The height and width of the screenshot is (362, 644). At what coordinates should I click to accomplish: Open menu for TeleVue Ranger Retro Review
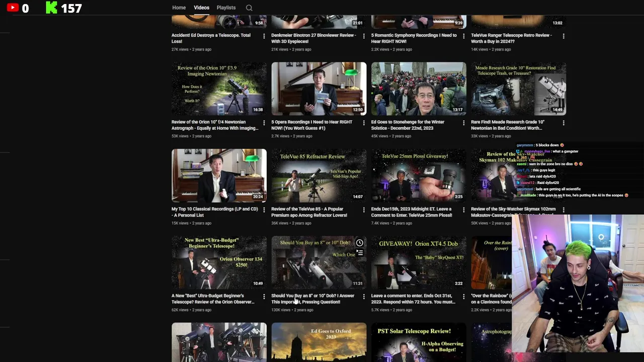(563, 36)
